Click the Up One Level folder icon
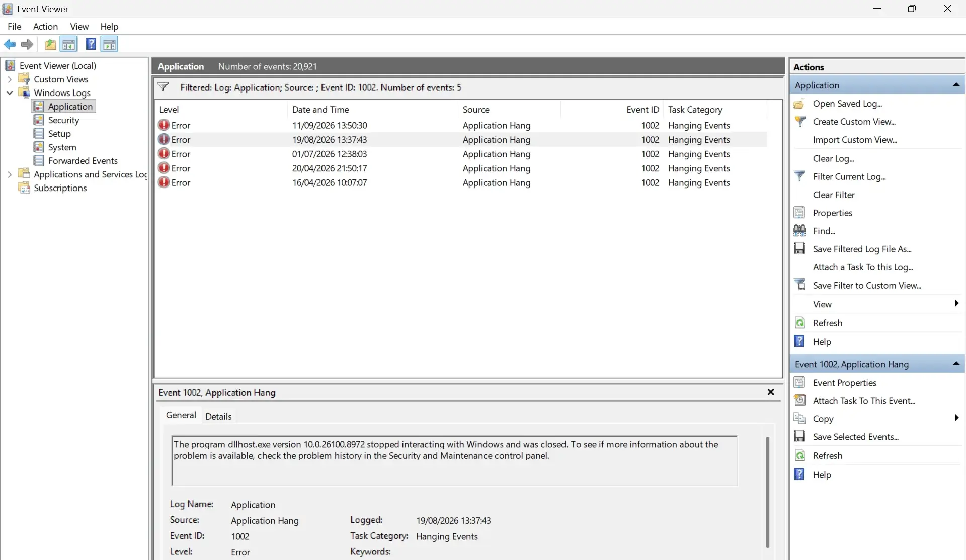 50,44
